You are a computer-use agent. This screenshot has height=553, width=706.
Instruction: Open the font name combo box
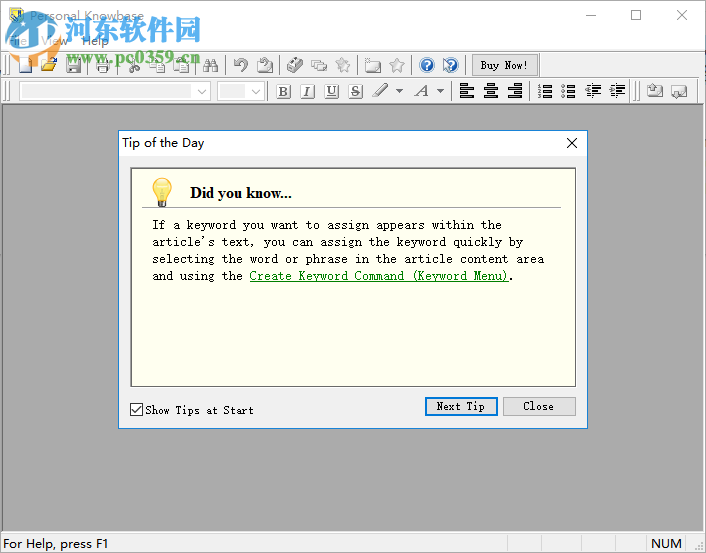click(x=114, y=91)
